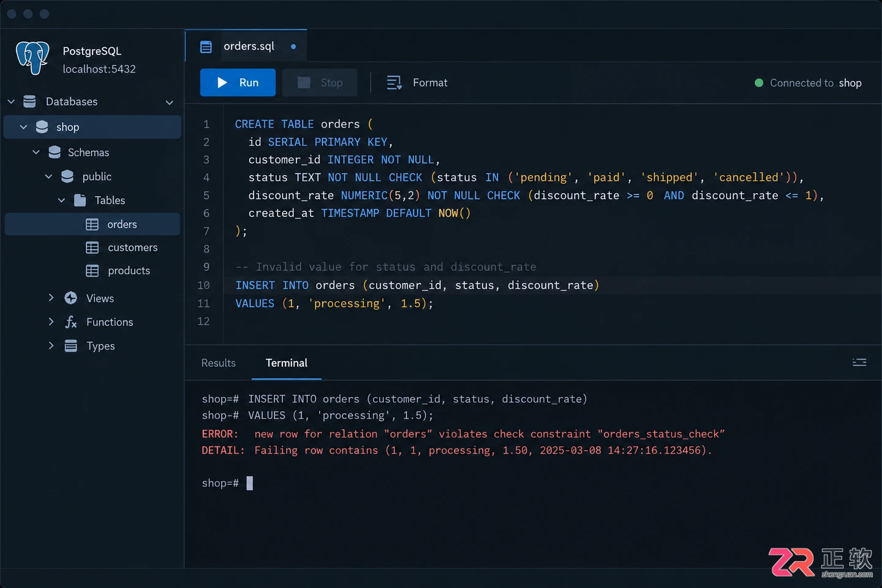Run the SQL query

tap(238, 83)
